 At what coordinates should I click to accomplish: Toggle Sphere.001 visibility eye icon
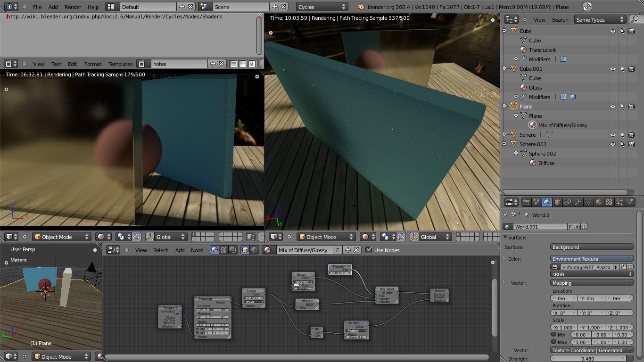[x=613, y=144]
